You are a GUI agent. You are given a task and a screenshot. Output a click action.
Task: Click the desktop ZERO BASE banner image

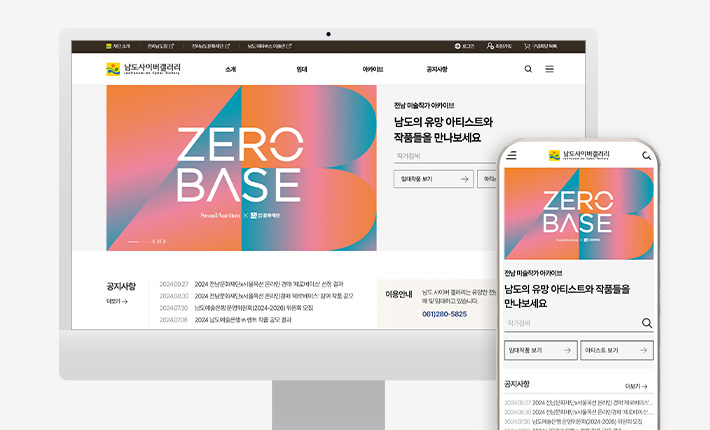(x=241, y=168)
